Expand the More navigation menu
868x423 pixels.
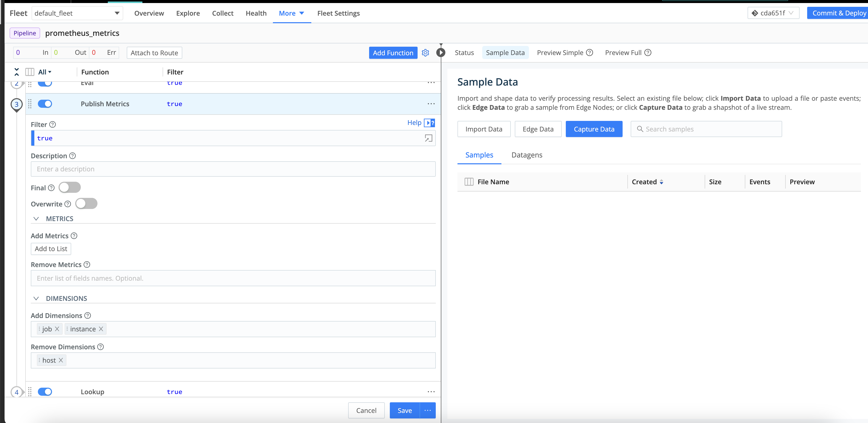[x=291, y=13]
